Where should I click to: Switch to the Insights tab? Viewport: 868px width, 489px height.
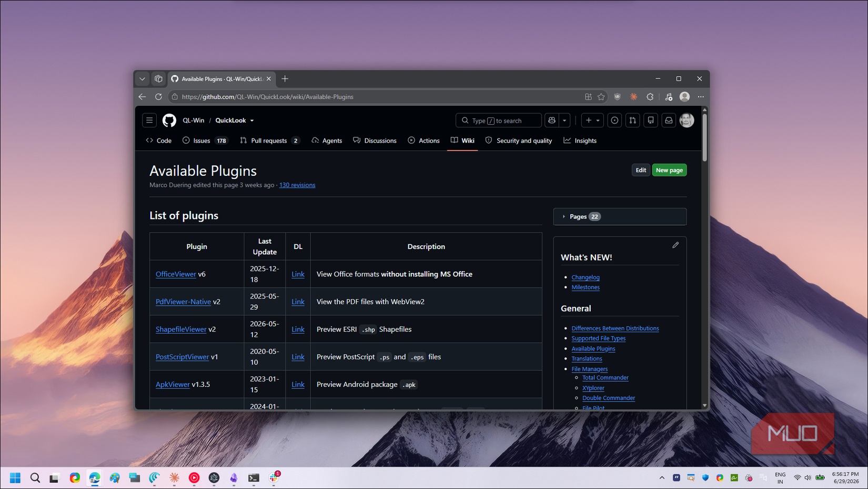(580, 141)
